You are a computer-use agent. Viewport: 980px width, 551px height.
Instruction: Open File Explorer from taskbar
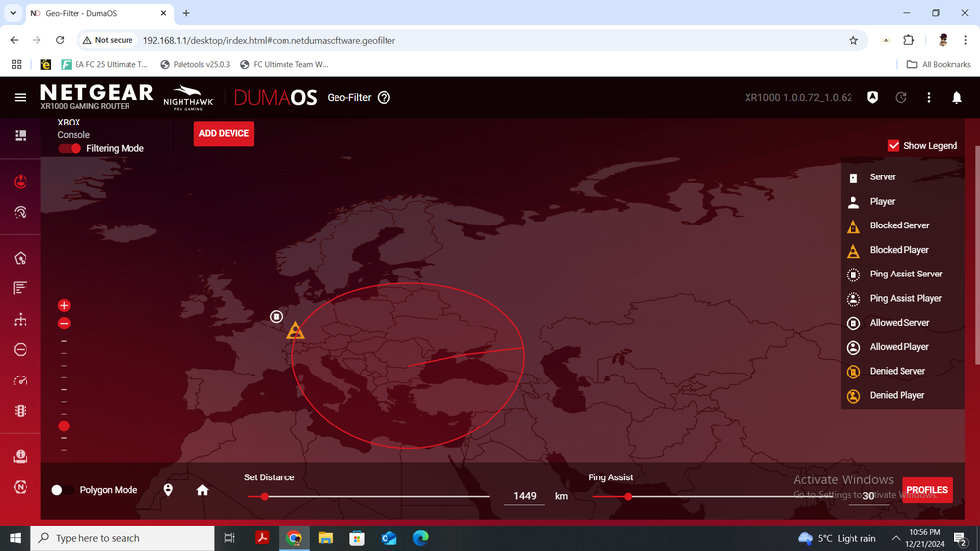[x=325, y=538]
